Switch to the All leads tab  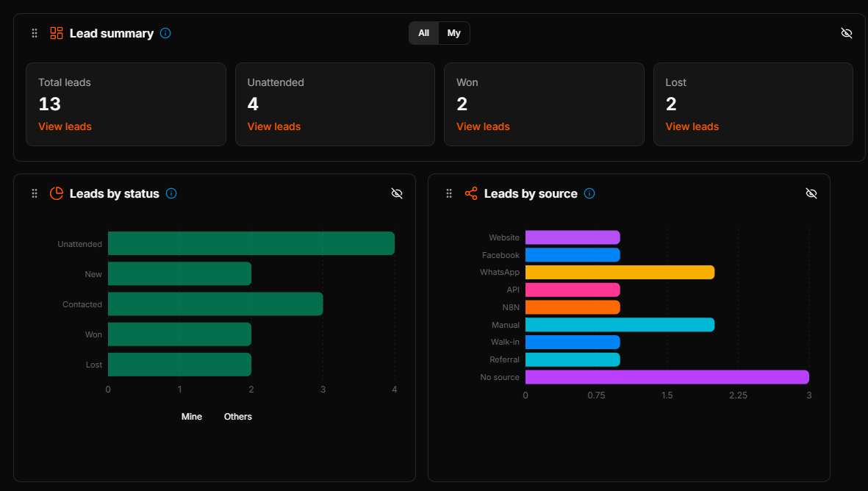pyautogui.click(x=423, y=33)
